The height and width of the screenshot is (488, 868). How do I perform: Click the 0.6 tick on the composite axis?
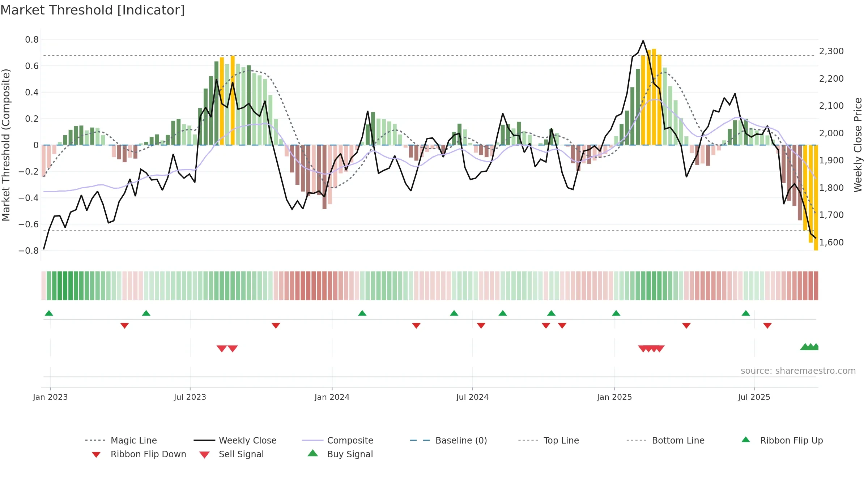point(32,66)
